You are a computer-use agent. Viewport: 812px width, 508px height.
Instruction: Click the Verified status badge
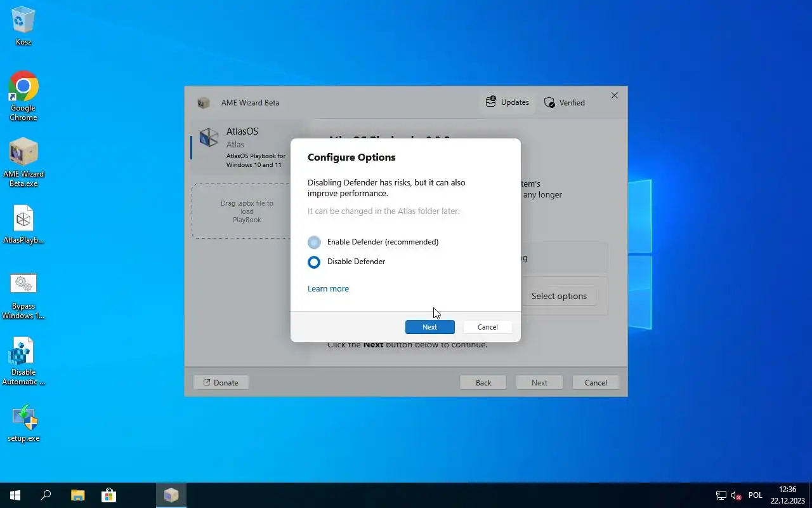[x=565, y=102]
